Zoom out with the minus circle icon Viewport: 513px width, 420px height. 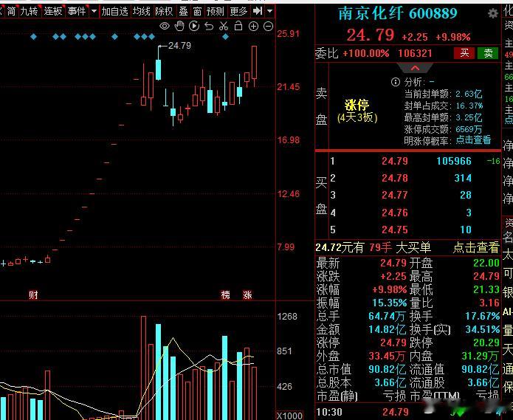coord(268,26)
